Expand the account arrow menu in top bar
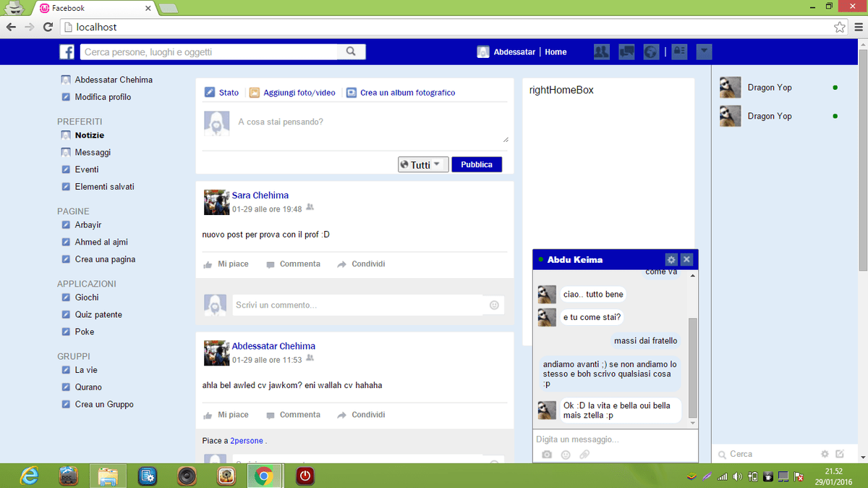This screenshot has height=488, width=868. tap(705, 52)
